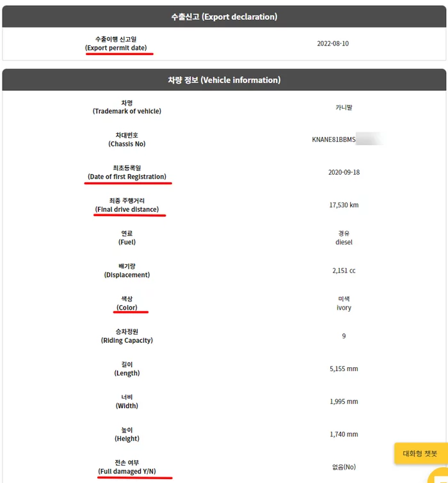Click the Date of first Registration label
Screen dimensions: 448x483
click(127, 177)
